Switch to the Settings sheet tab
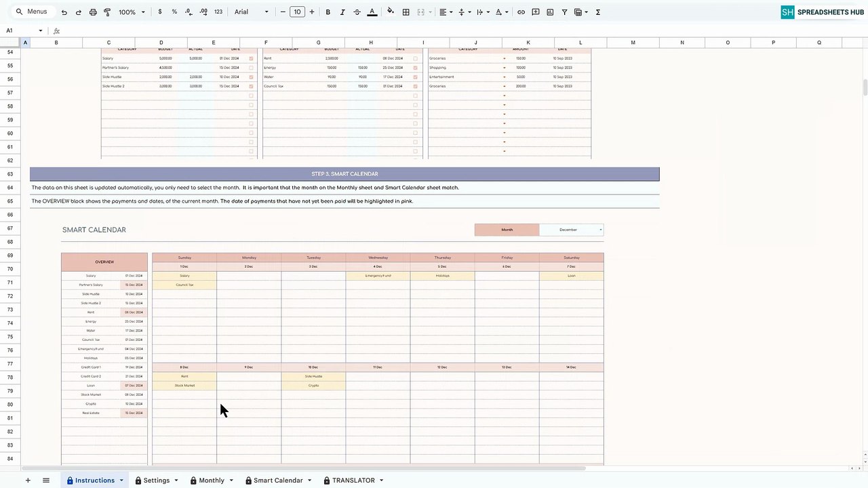 (157, 481)
